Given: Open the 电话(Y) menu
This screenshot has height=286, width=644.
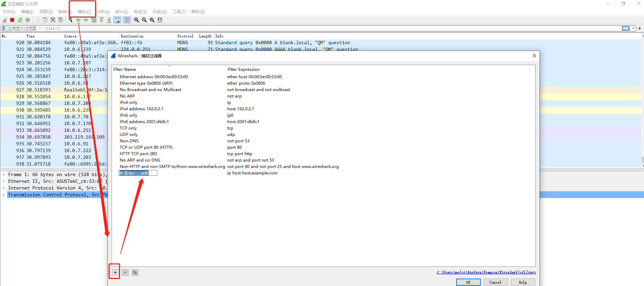Looking at the screenshot, I should tap(140, 12).
